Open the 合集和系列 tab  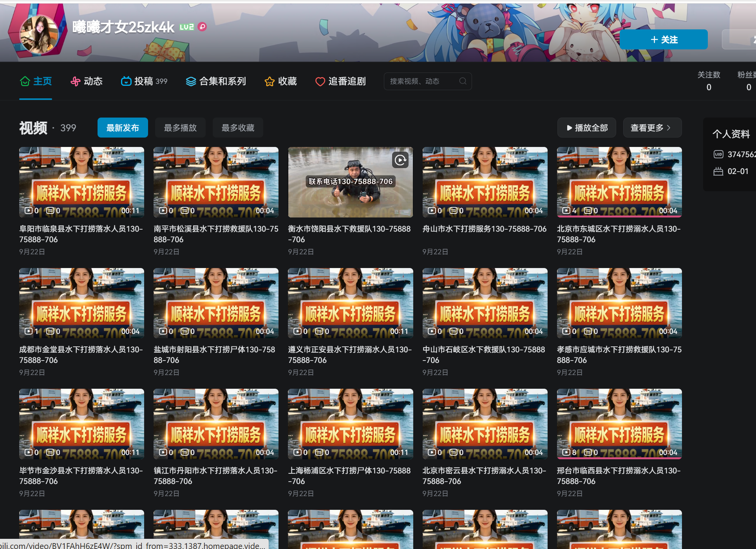(x=216, y=81)
